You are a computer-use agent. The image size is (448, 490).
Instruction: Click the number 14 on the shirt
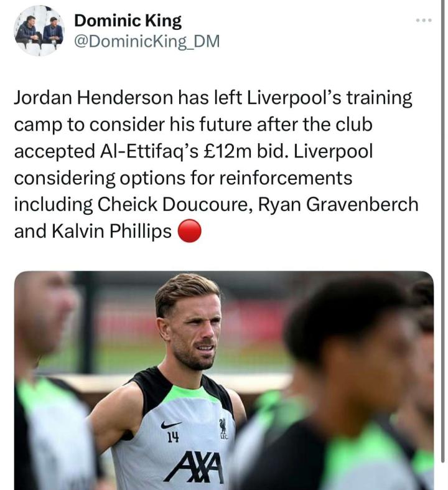(173, 438)
